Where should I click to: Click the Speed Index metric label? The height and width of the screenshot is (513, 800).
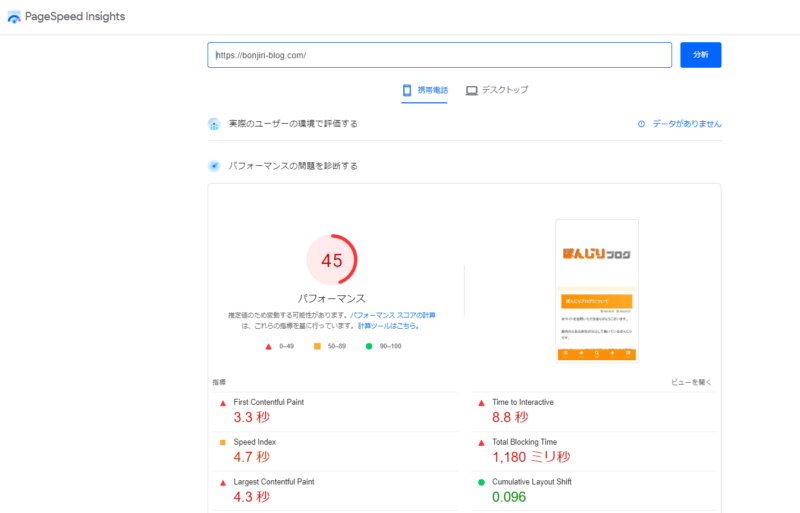pyautogui.click(x=255, y=442)
